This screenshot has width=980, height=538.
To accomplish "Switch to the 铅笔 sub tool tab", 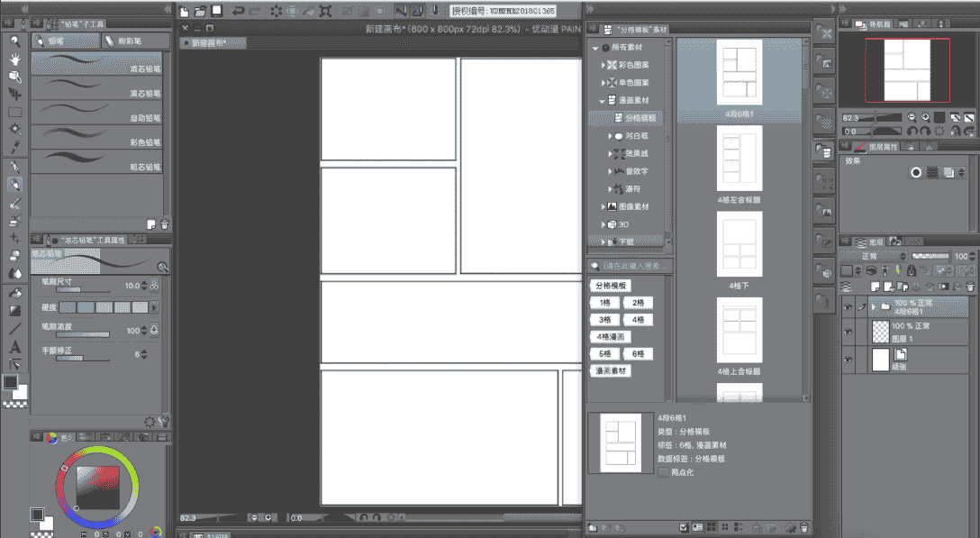I will point(66,41).
